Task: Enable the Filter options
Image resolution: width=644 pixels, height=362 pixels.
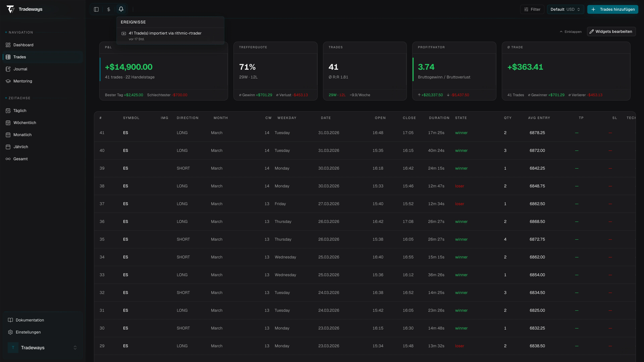Action: [532, 9]
